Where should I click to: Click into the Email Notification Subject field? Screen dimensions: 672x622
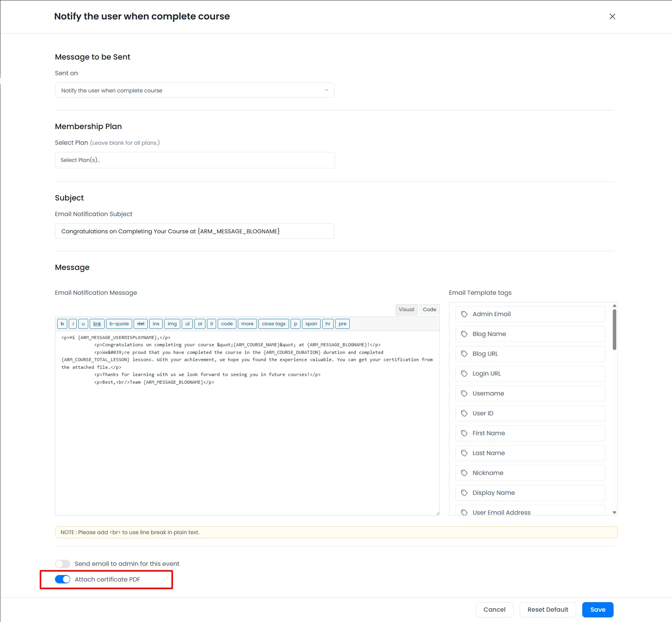point(194,231)
